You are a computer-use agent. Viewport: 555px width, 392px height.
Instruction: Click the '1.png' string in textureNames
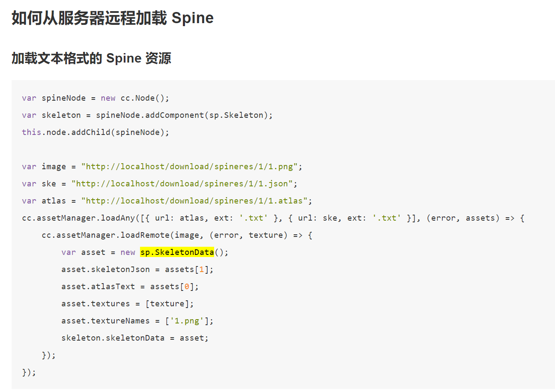click(x=189, y=321)
